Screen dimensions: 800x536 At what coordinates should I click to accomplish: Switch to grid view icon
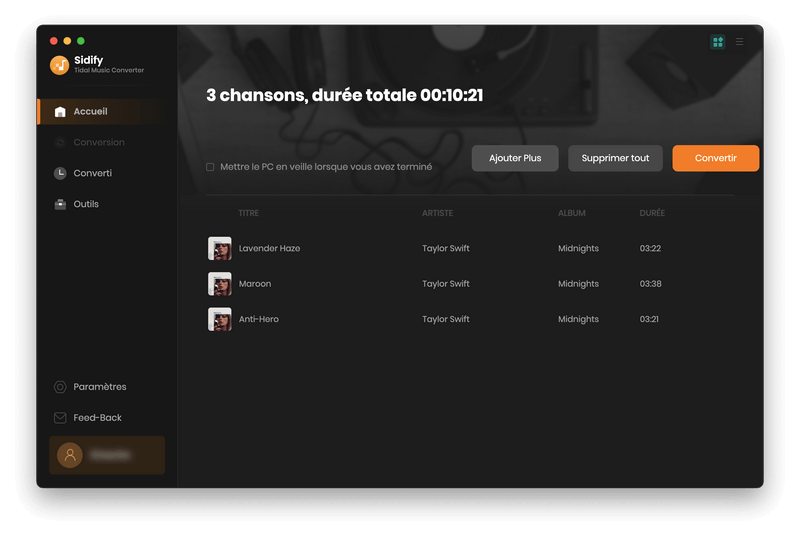717,42
